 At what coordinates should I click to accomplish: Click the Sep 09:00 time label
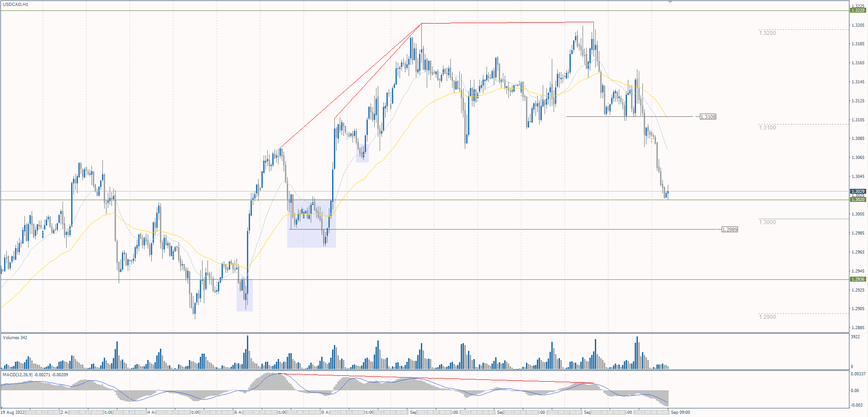point(680,412)
